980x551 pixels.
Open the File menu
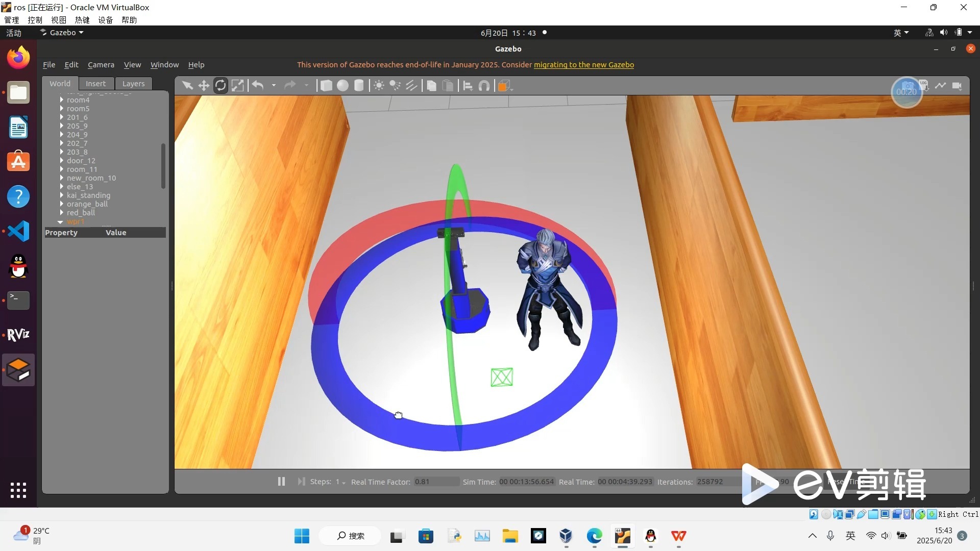coord(49,65)
